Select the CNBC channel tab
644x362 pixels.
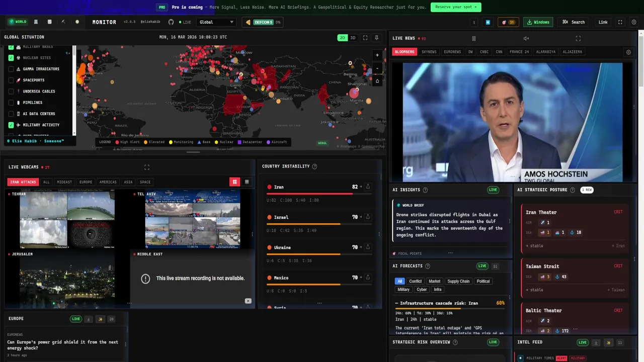point(484,52)
